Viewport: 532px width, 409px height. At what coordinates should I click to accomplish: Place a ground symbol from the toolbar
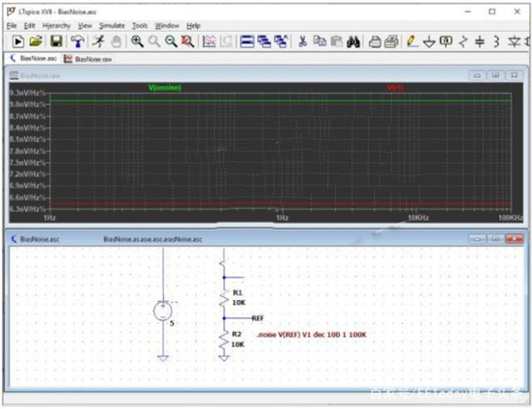click(429, 42)
